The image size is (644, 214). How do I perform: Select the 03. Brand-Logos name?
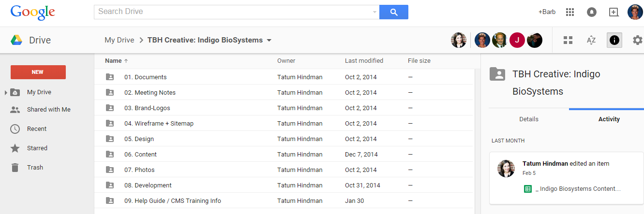pos(147,108)
